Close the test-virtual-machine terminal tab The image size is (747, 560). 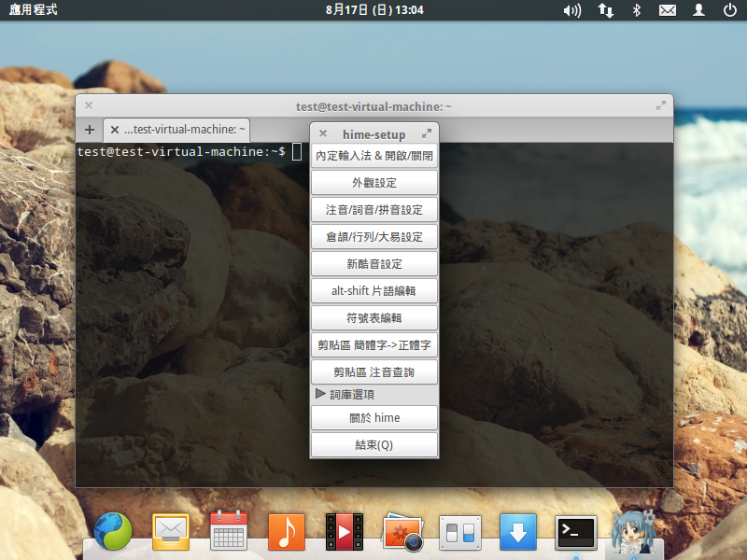pyautogui.click(x=114, y=130)
